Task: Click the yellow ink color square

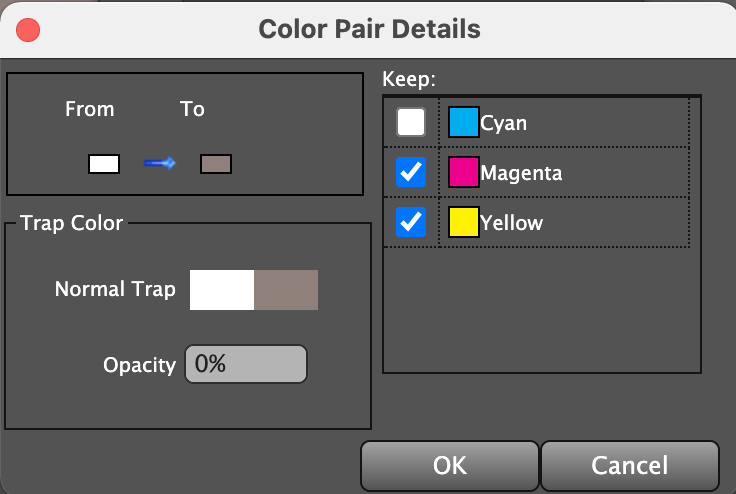Action: tap(464, 222)
